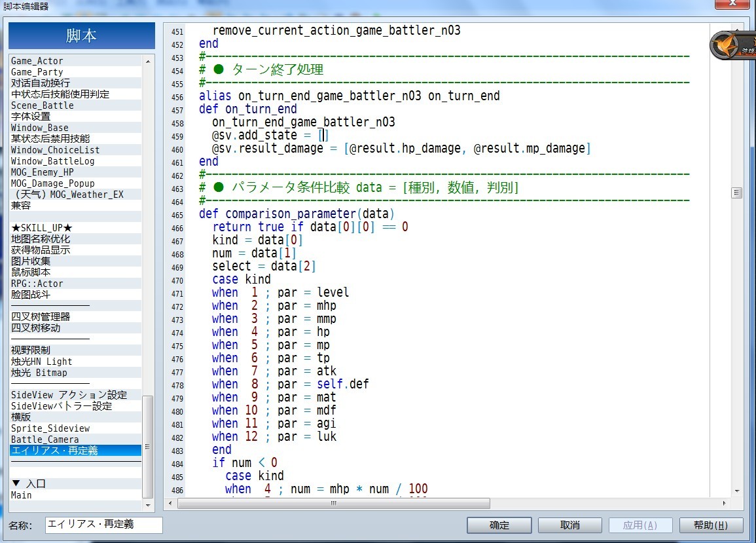The image size is (756, 543).
Task: Click the code horizontal scrollbar left arrow
Action: click(170, 503)
